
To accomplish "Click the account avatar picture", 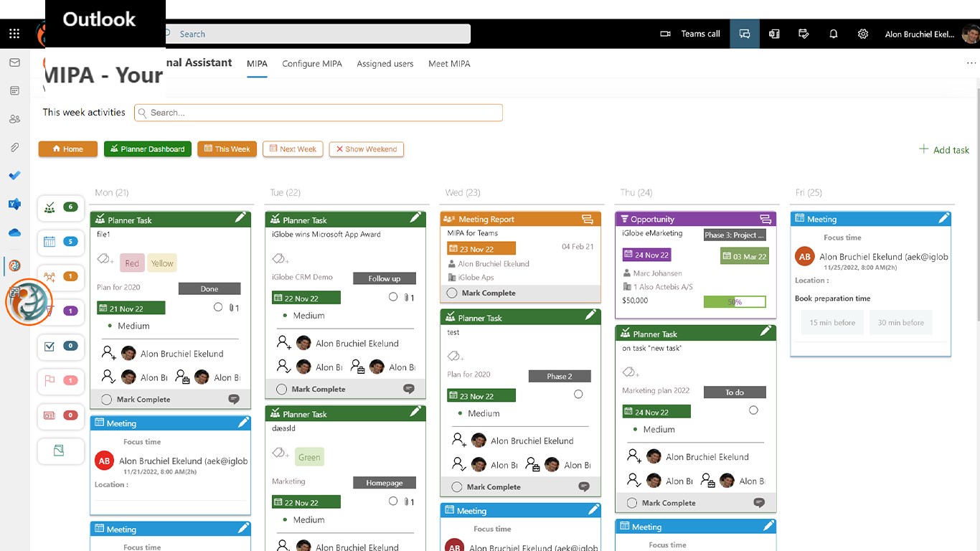I will (971, 34).
